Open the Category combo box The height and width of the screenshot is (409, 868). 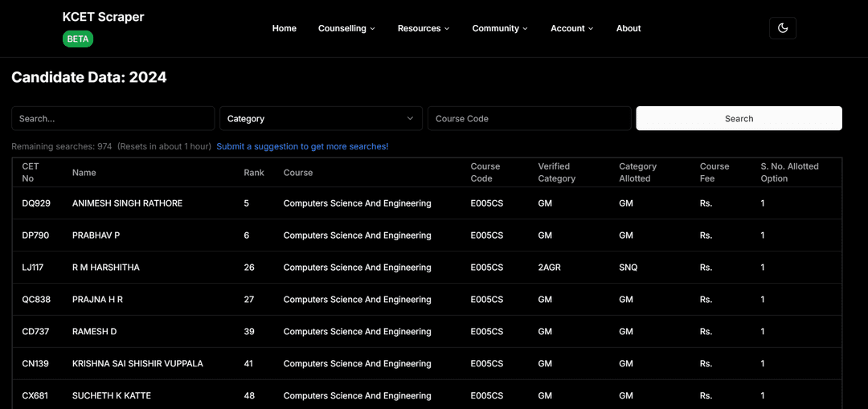[321, 118]
